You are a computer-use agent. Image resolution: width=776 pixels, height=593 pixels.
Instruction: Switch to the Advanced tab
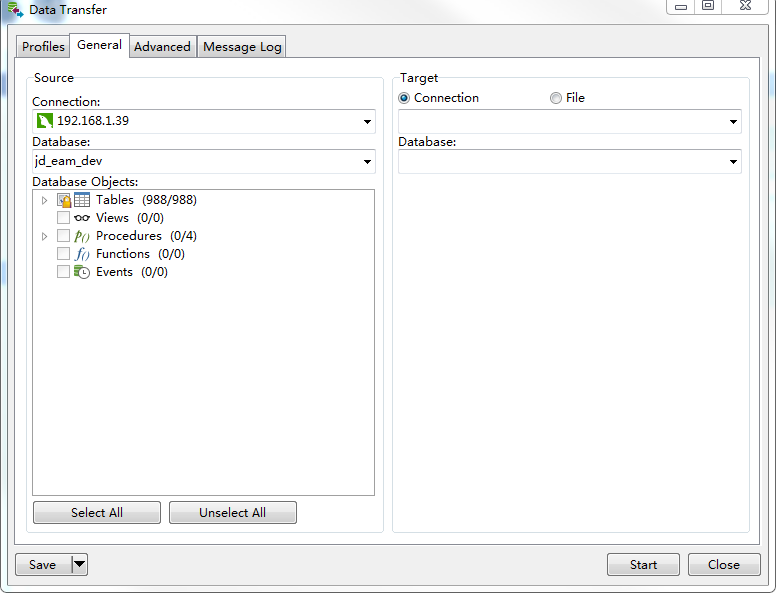pos(162,47)
